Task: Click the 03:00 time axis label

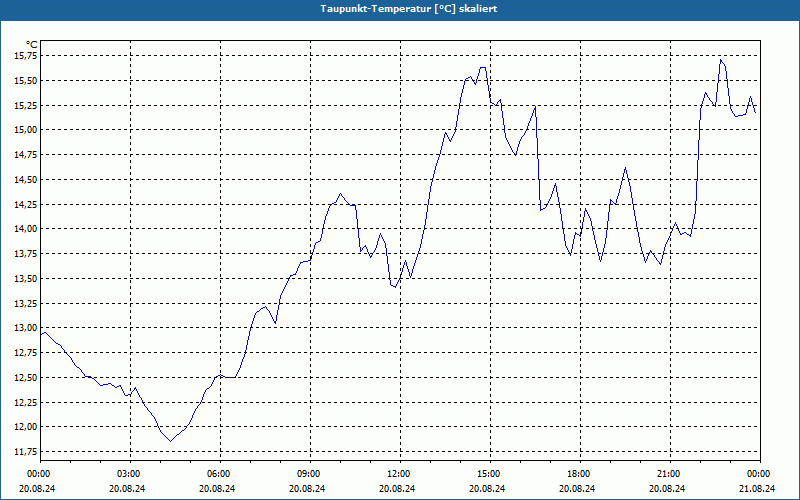Action: pyautogui.click(x=131, y=473)
